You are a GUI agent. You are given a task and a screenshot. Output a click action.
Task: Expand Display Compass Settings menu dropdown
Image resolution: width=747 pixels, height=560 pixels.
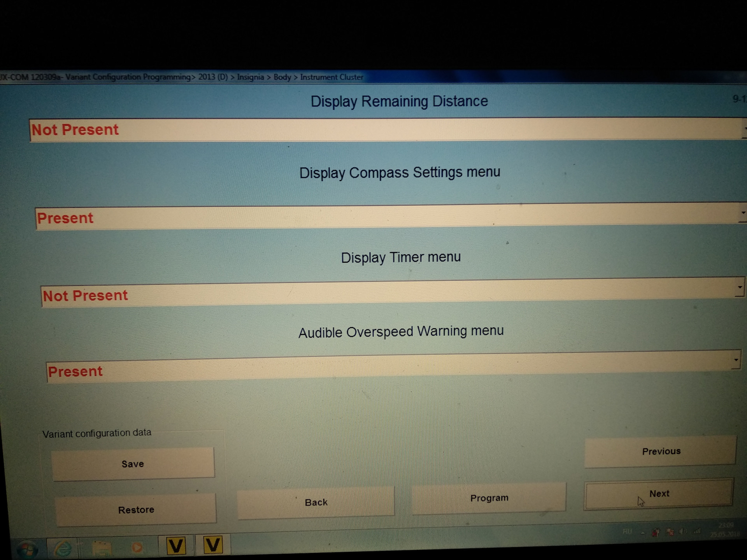[743, 213]
